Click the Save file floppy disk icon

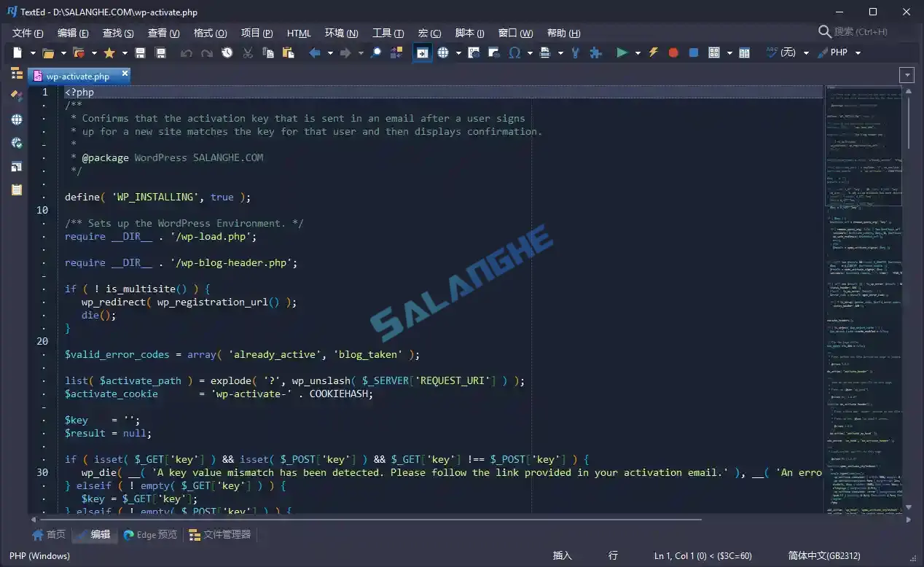tap(141, 52)
